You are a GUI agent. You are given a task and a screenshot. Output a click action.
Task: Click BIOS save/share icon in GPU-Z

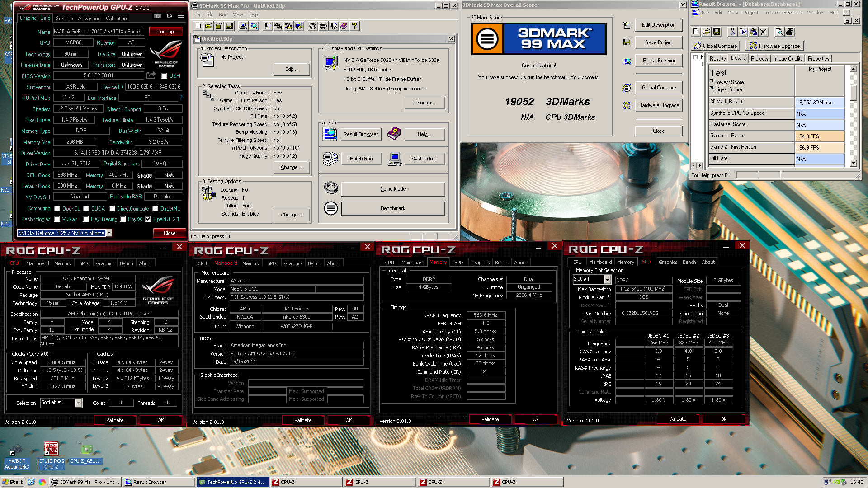click(x=151, y=75)
